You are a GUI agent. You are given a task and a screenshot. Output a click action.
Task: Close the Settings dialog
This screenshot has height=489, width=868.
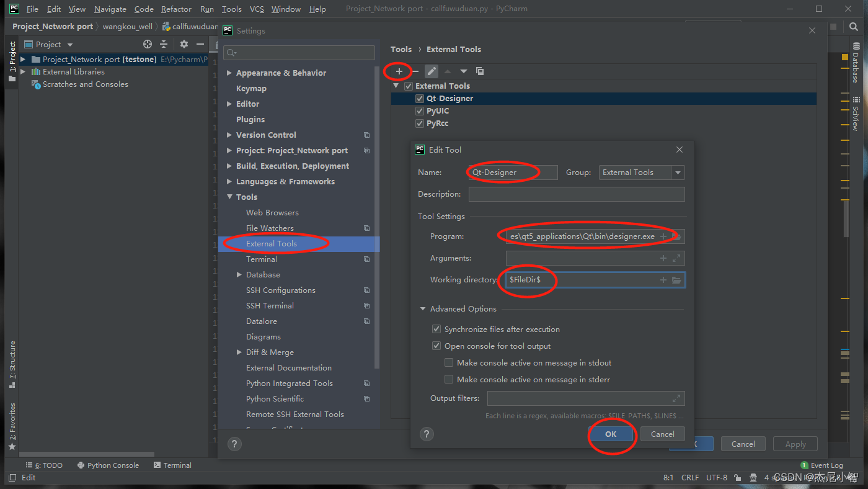tap(812, 30)
